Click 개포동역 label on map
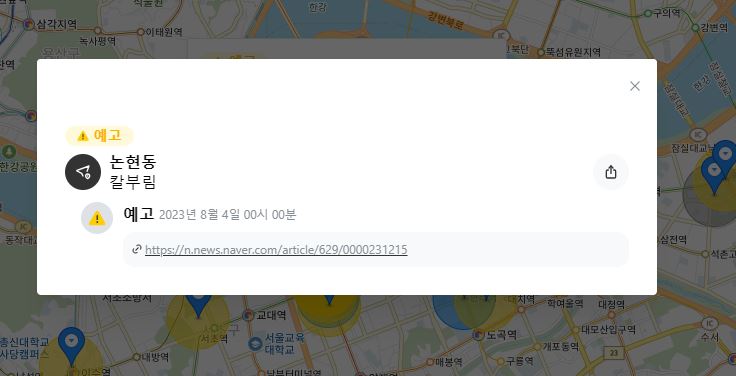The image size is (736, 376). (560, 347)
